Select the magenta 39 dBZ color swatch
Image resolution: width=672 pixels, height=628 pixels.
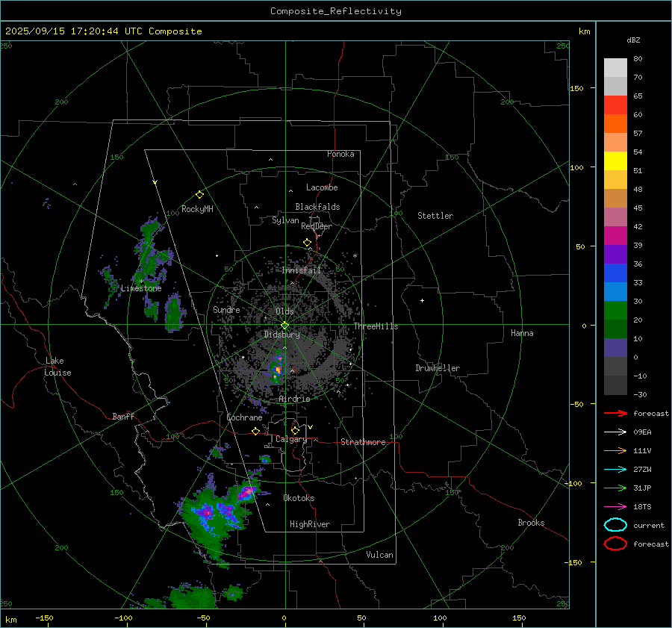tap(615, 235)
